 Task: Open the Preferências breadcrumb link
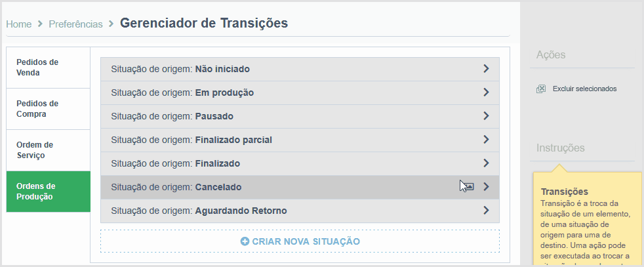[75, 24]
